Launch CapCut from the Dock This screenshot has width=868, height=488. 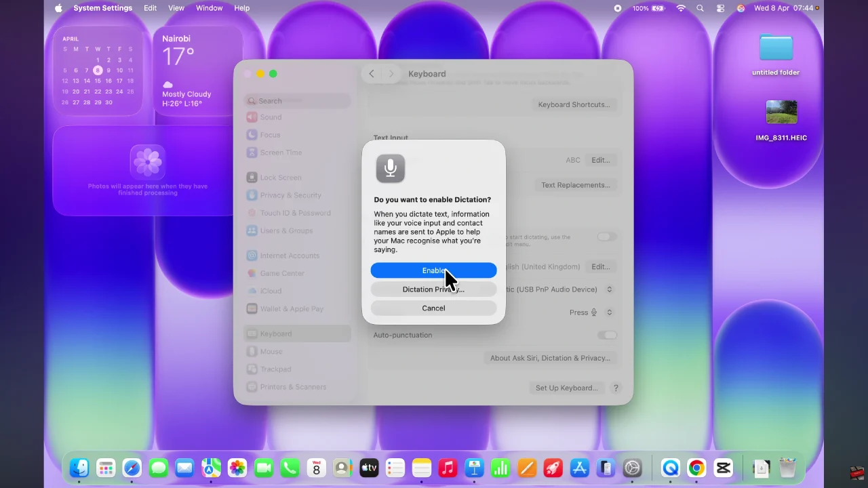pos(723,468)
